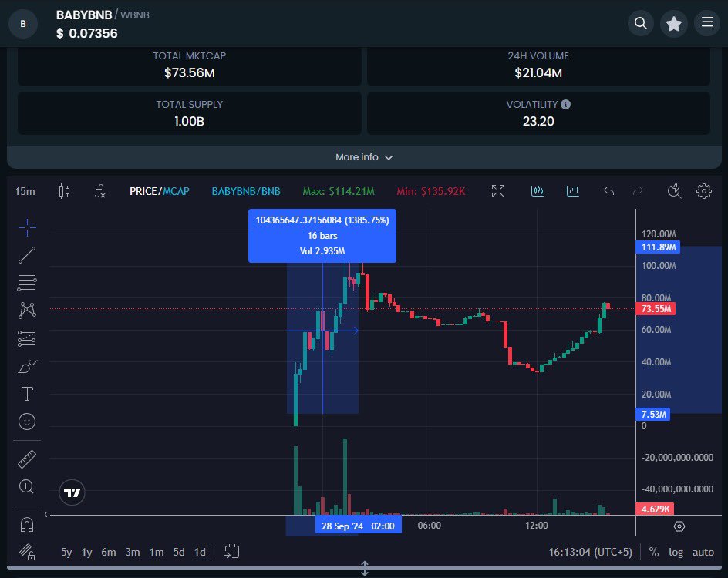Screen dimensions: 728x578
Task: Set chart range to 1d
Action: [200, 552]
